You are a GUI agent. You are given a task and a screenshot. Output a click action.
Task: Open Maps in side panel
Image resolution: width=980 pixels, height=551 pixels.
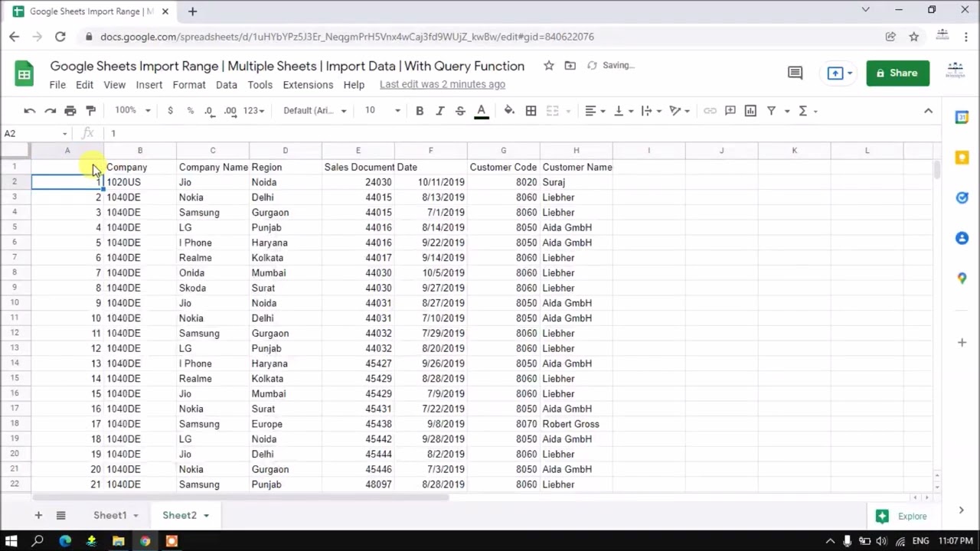point(962,279)
